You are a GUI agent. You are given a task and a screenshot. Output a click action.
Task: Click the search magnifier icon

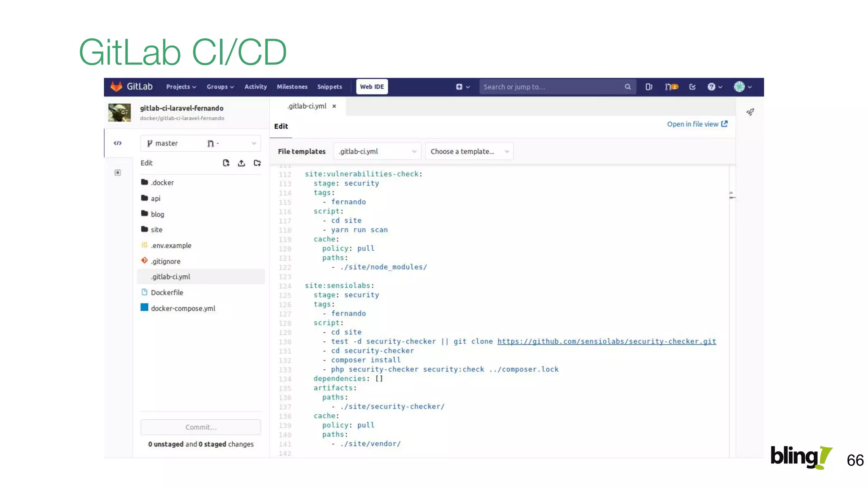(x=627, y=87)
